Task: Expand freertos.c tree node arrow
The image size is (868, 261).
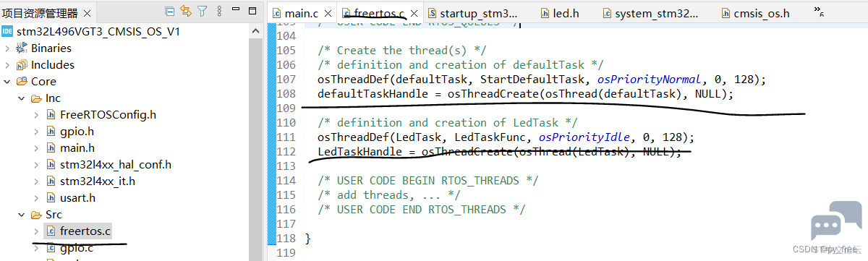Action: coord(36,231)
